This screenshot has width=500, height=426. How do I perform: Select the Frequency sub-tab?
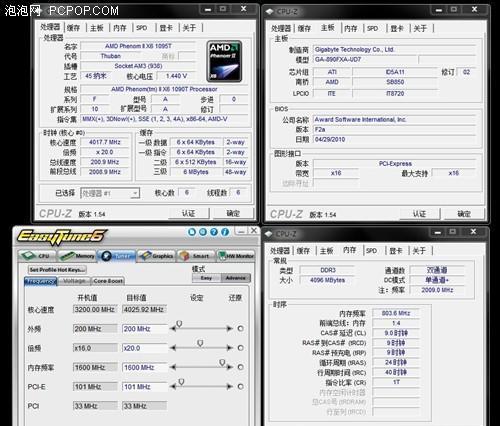tap(41, 281)
